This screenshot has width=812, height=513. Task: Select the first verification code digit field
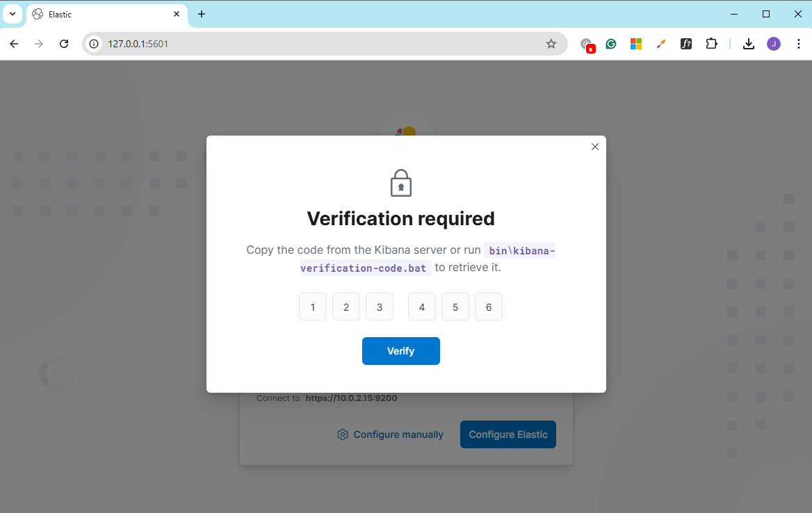coord(313,307)
